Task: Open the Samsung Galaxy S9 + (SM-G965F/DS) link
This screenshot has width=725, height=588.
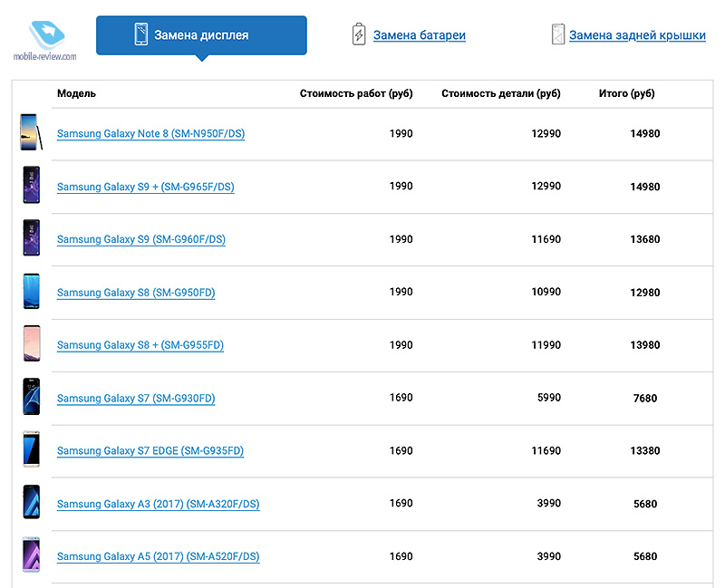Action: pos(146,187)
